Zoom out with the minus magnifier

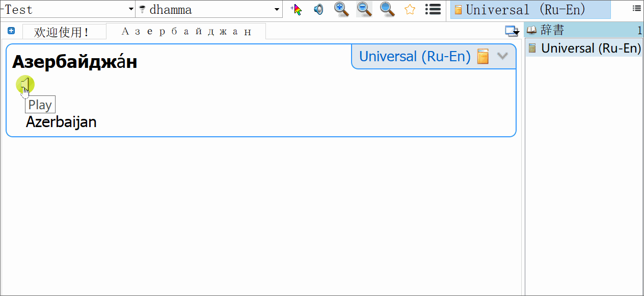[x=364, y=9]
